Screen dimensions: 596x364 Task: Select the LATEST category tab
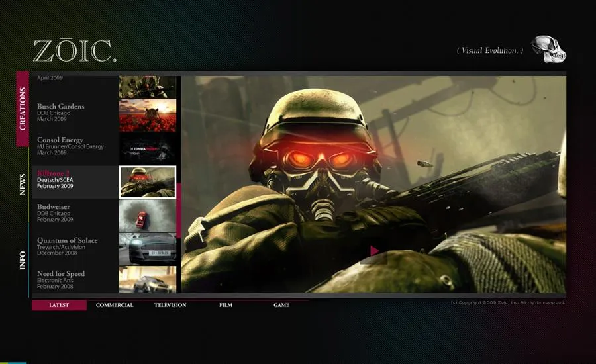click(x=59, y=305)
